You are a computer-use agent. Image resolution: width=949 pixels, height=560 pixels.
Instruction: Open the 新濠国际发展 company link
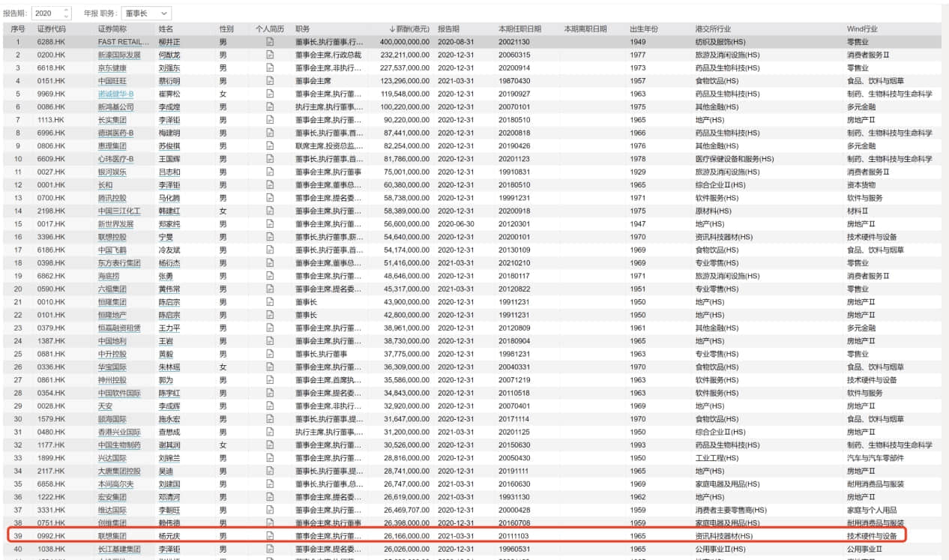pyautogui.click(x=119, y=55)
